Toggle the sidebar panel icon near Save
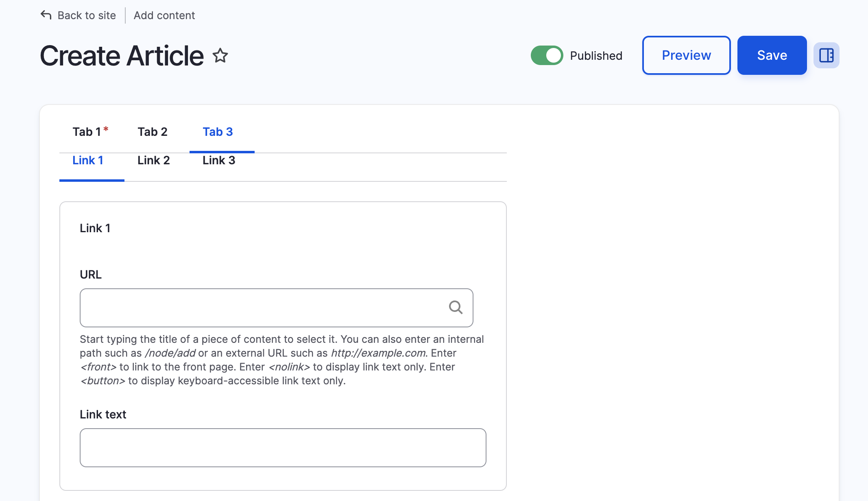The height and width of the screenshot is (501, 868). pos(826,55)
